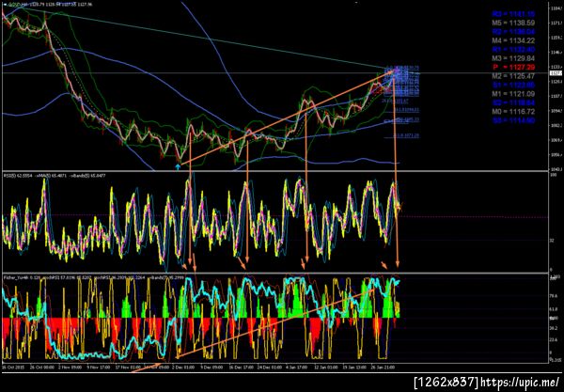The width and height of the screenshot is (564, 392).
Task: Click the 9 Dec 09:00 time axis label
Action: pyautogui.click(x=211, y=368)
